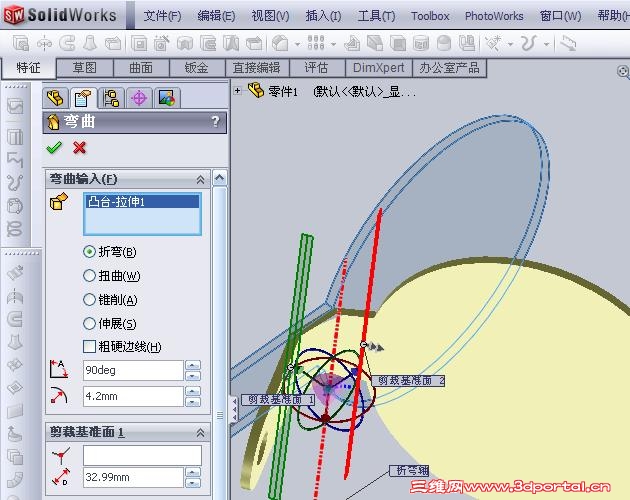Select the Linear Pattern icon
The height and width of the screenshot is (500, 630).
click(316, 43)
